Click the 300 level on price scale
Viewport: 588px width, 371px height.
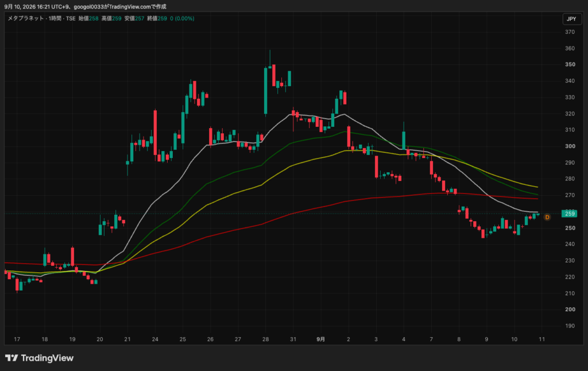(570, 146)
